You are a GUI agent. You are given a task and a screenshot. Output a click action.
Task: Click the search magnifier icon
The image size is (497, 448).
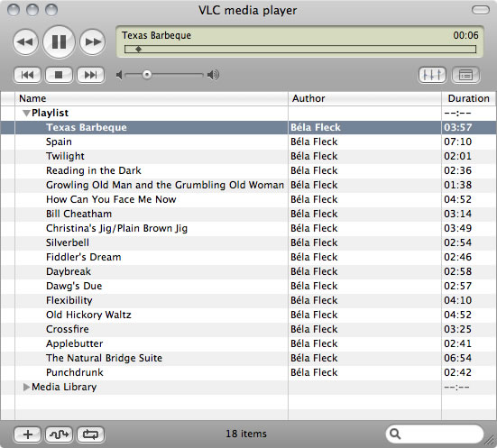(x=395, y=434)
